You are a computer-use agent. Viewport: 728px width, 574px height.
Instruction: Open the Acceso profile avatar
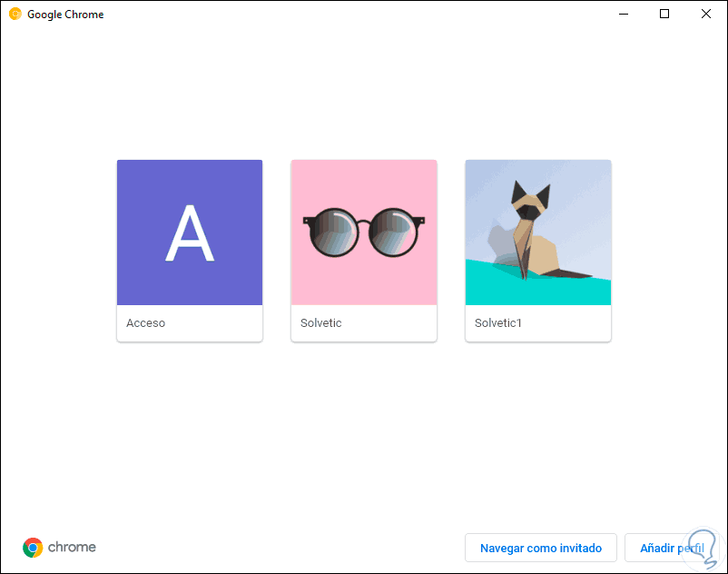[190, 233]
